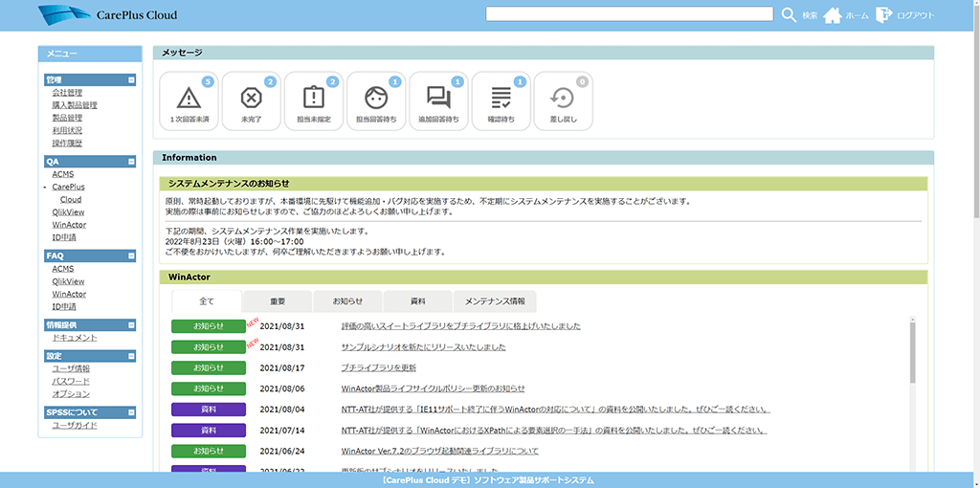Open プチライブラリを更新 news link
The height and width of the screenshot is (488, 980).
point(379,367)
